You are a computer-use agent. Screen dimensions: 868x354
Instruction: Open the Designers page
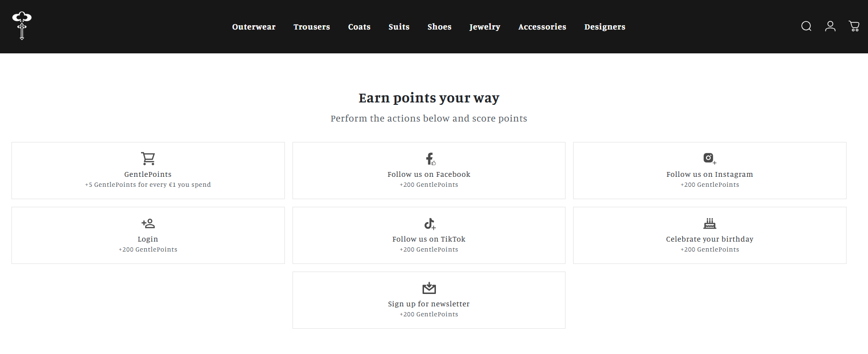coord(605,27)
